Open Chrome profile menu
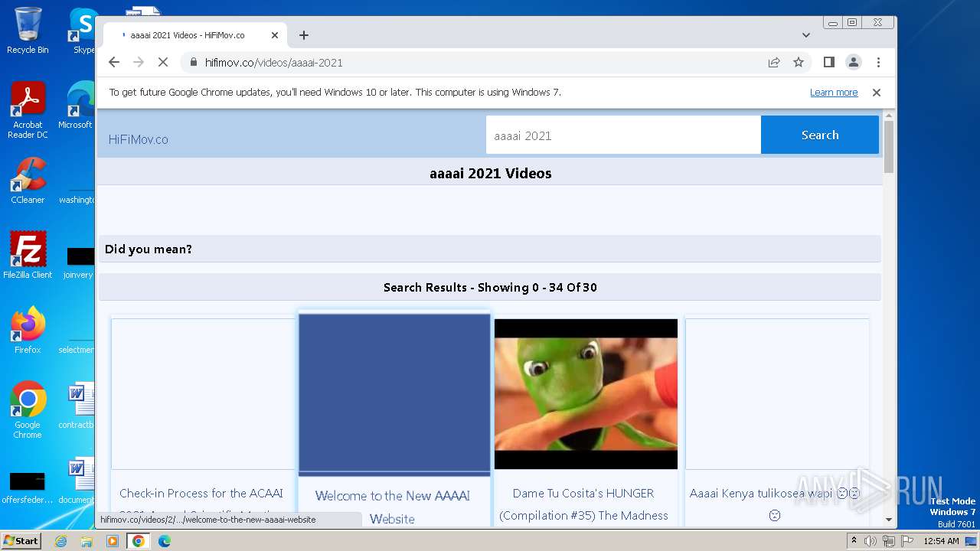 click(x=853, y=62)
